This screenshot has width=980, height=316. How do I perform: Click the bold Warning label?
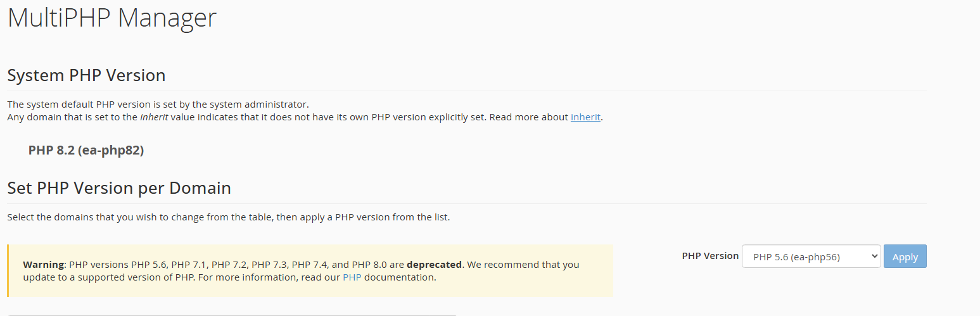click(x=44, y=265)
